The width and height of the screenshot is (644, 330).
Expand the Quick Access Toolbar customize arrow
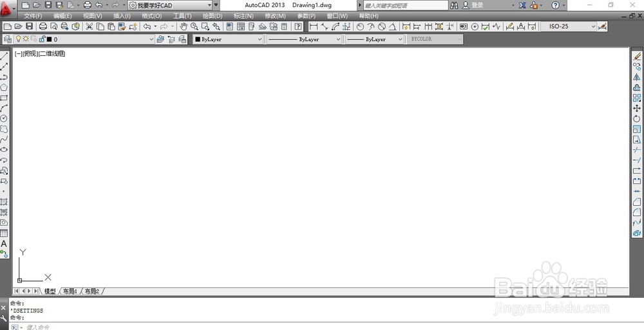[216, 5]
